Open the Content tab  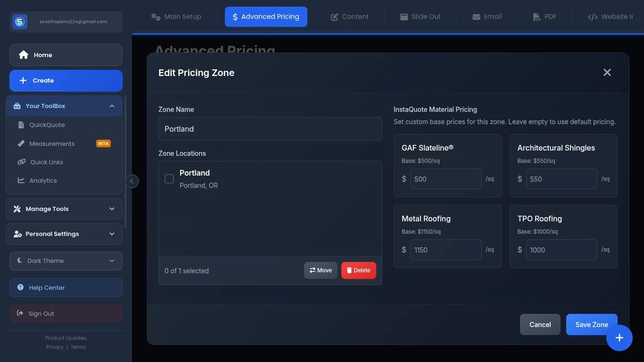pyautogui.click(x=350, y=17)
